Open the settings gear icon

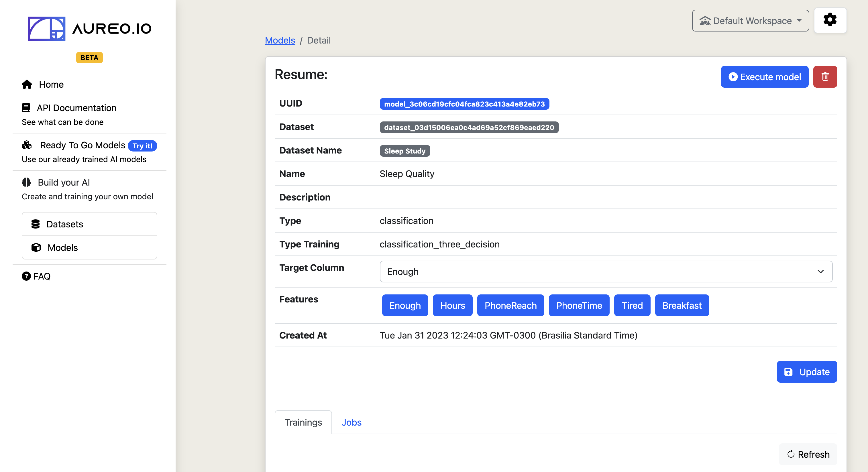coord(830,20)
